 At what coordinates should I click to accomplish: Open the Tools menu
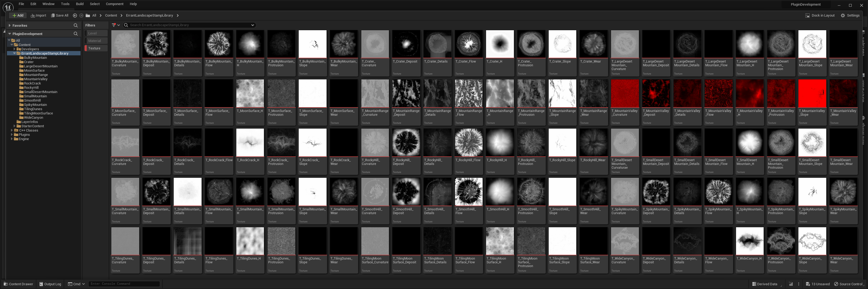65,4
